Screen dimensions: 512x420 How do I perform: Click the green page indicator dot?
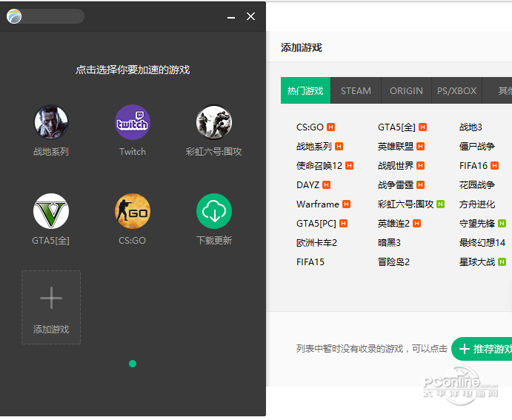coord(133,364)
